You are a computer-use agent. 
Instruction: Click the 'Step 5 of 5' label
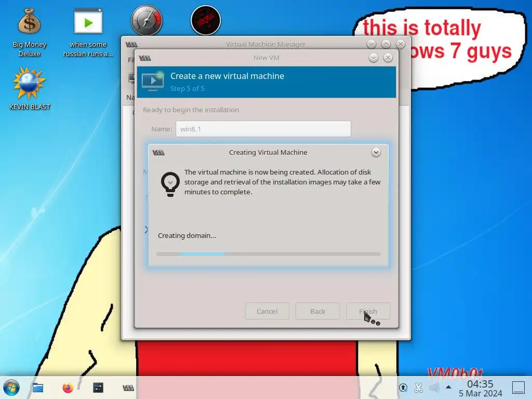tap(187, 88)
